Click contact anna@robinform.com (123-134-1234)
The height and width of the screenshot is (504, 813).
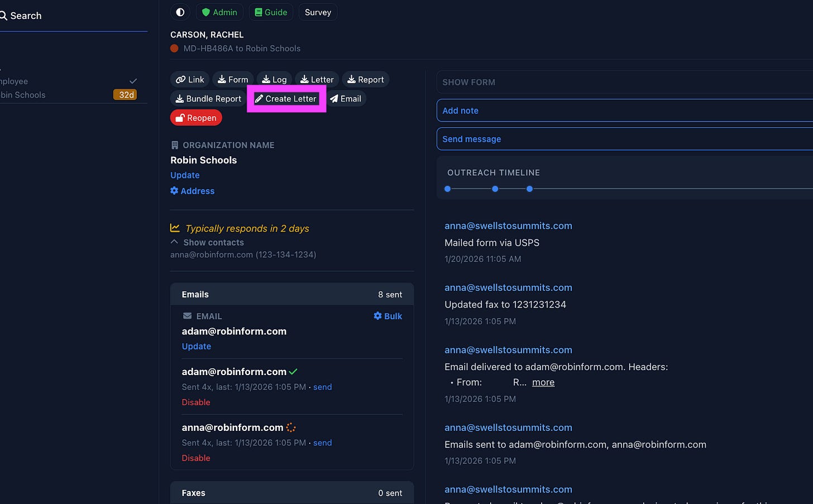click(243, 255)
